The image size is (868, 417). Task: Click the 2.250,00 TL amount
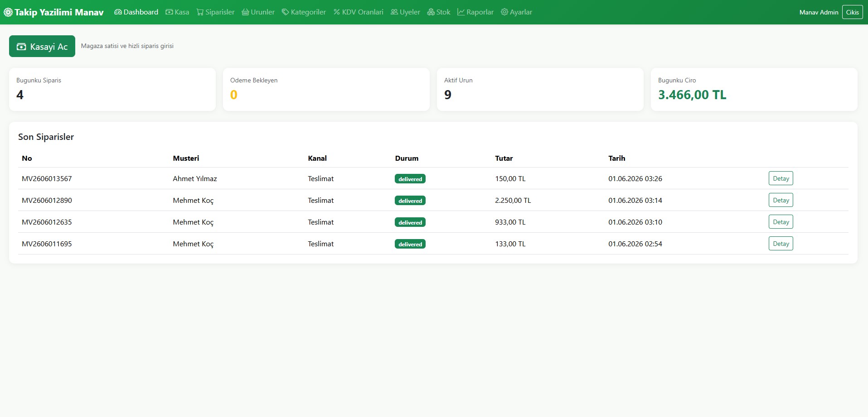pos(513,201)
